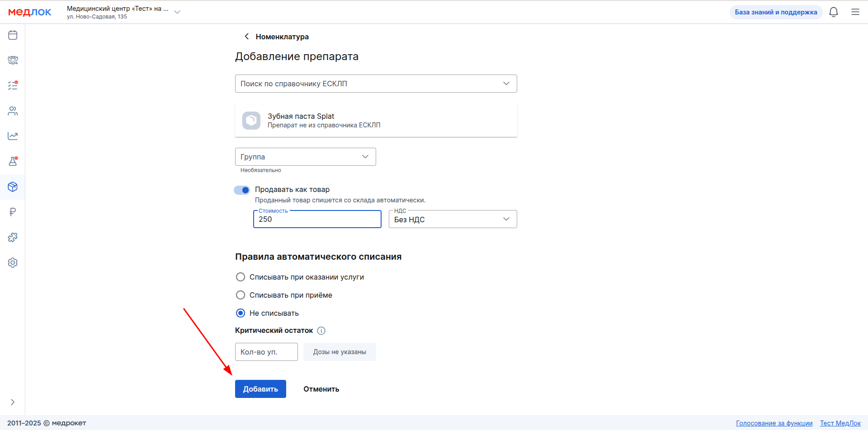Open the Группа dropdown
868x430 pixels.
[x=305, y=157]
